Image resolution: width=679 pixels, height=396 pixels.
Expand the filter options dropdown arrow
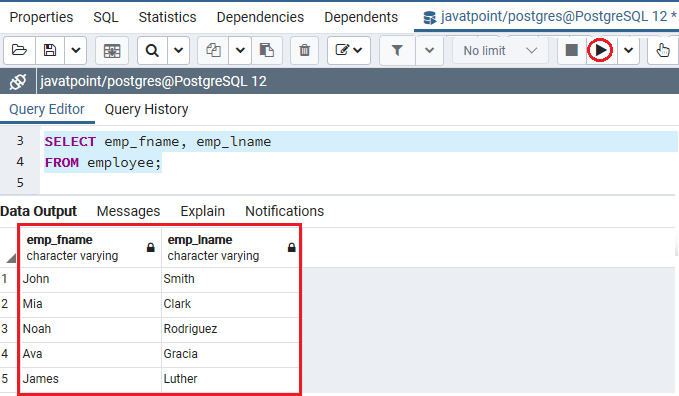click(x=429, y=51)
